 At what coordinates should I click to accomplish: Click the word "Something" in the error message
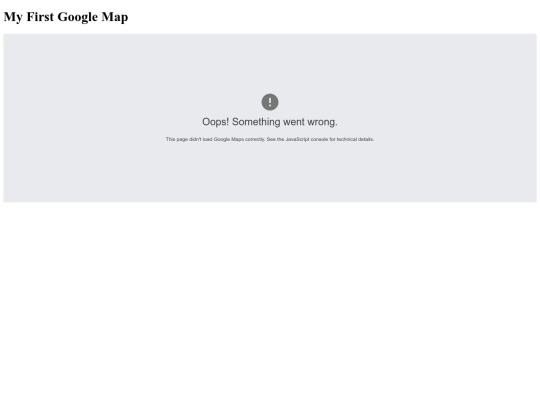click(x=256, y=122)
